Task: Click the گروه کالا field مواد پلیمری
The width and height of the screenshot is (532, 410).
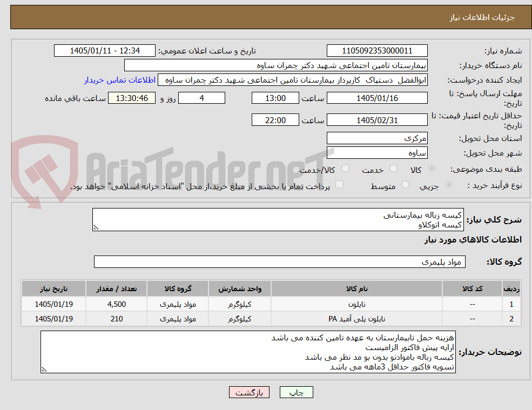Action: coord(280,261)
